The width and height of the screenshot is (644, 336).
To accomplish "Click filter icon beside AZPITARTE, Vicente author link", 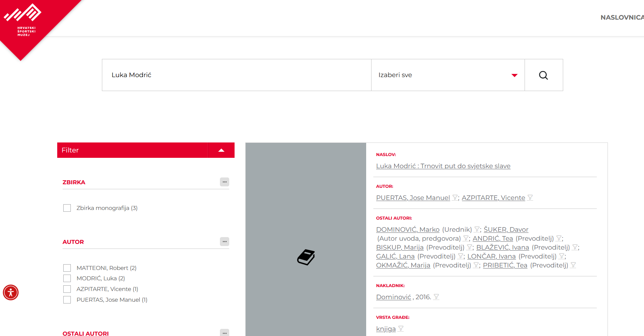I will pos(530,197).
